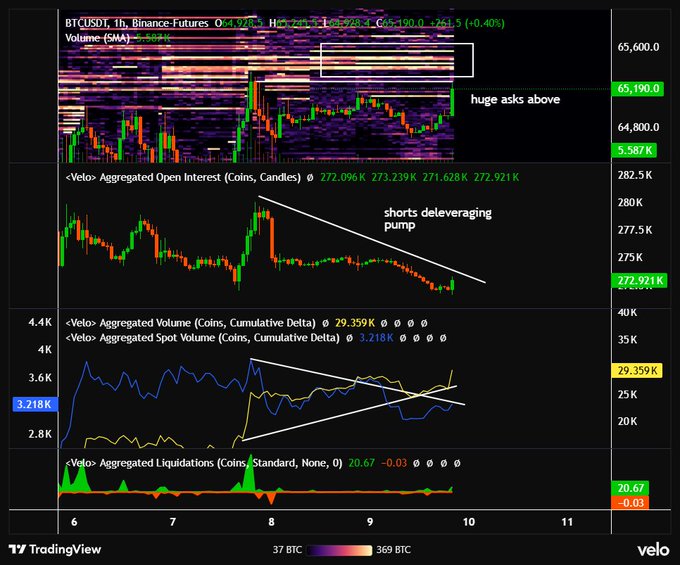Click the green 272.921K open interest axis label
Screen dimensions: 680x565
pyautogui.click(x=639, y=281)
